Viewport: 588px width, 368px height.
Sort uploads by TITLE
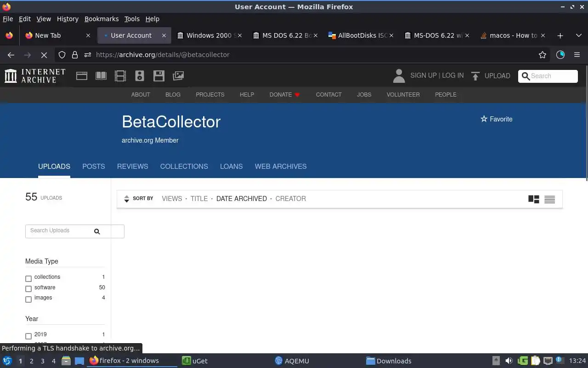pyautogui.click(x=199, y=199)
